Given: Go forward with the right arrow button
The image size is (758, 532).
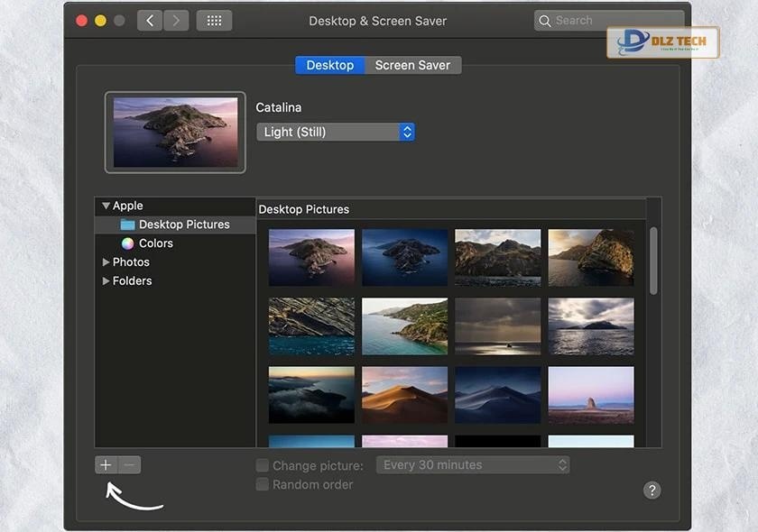Looking at the screenshot, I should (176, 21).
